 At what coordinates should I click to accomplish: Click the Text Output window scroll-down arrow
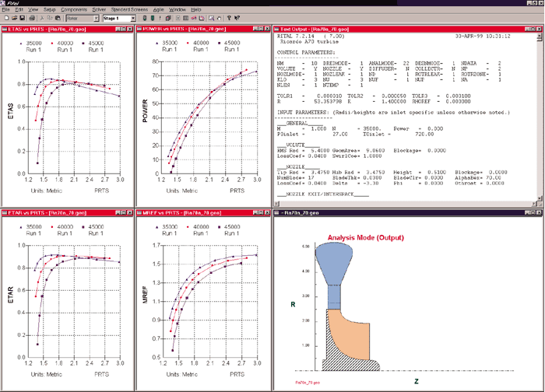[540, 198]
